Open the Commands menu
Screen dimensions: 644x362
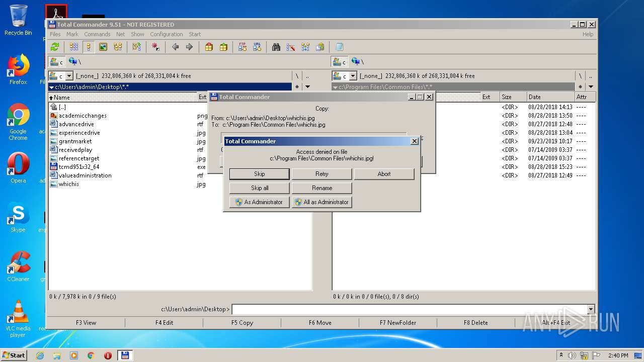97,34
